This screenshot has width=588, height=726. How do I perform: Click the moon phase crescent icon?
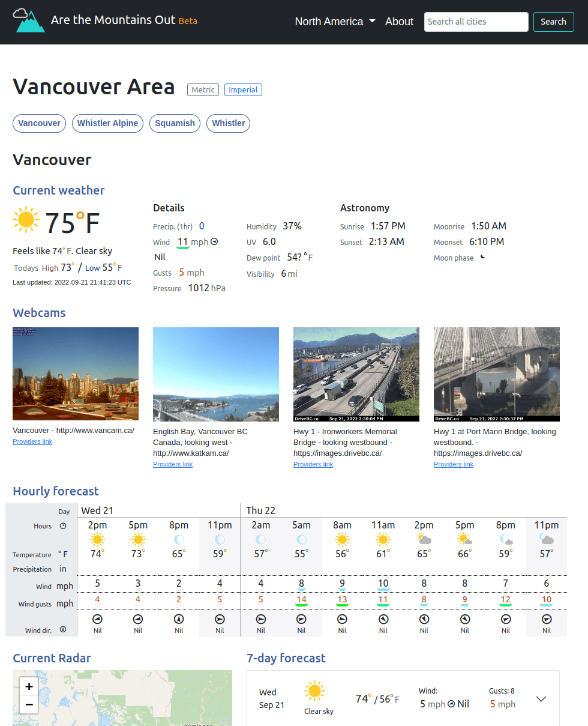[x=482, y=257]
